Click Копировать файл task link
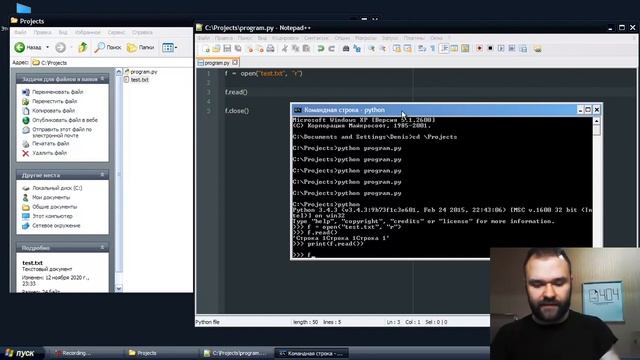Image resolution: width=640 pixels, height=360 pixels. click(x=53, y=111)
